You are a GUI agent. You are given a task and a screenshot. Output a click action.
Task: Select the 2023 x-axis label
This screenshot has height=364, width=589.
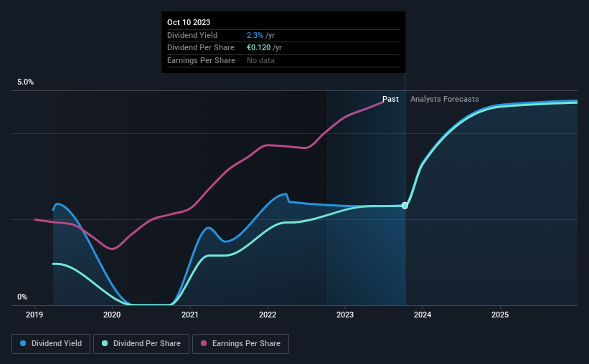pos(345,315)
